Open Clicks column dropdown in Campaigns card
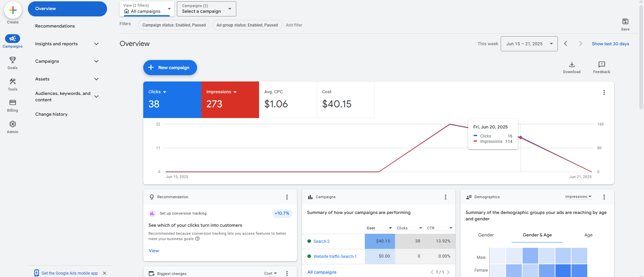This screenshot has width=644, height=277. coord(410,228)
